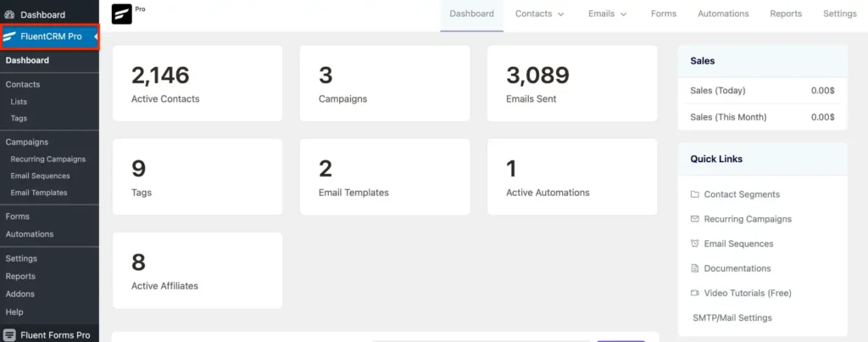The width and height of the screenshot is (868, 342).
Task: Click the Sales (This Month) 0.00$ value
Action: (822, 117)
